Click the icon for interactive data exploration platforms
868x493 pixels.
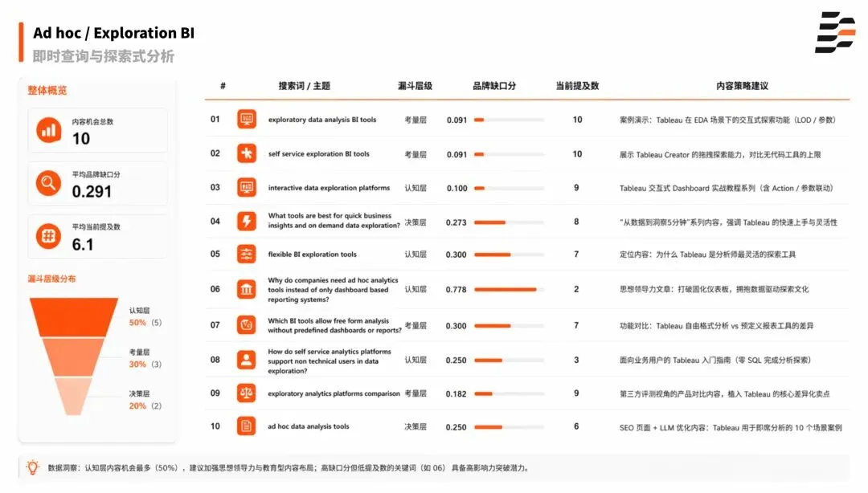[247, 188]
